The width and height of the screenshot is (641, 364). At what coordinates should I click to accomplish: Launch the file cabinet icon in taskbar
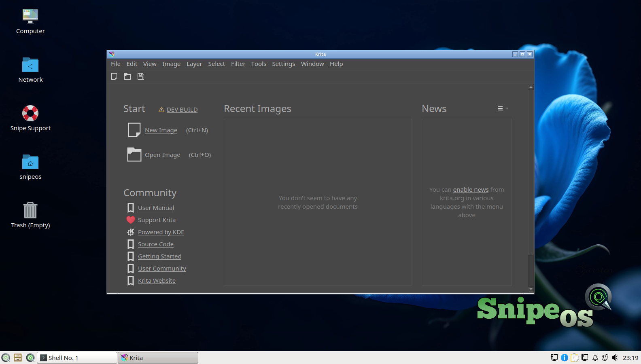pyautogui.click(x=18, y=358)
